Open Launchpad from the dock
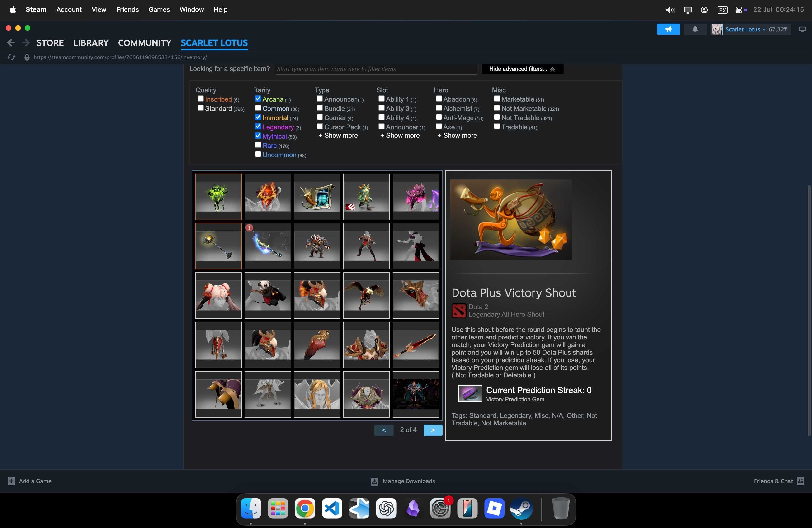Image resolution: width=812 pixels, height=528 pixels. coord(278,509)
